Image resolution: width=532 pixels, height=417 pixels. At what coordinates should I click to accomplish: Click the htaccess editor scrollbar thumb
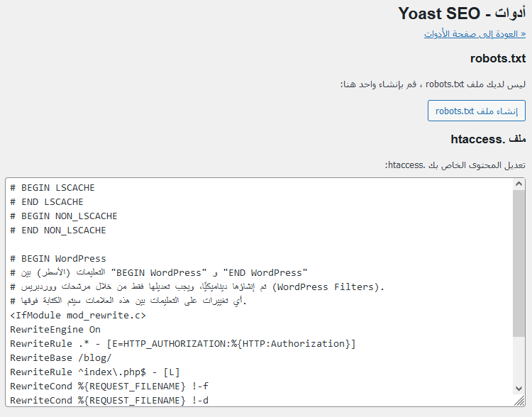pyautogui.click(x=519, y=263)
